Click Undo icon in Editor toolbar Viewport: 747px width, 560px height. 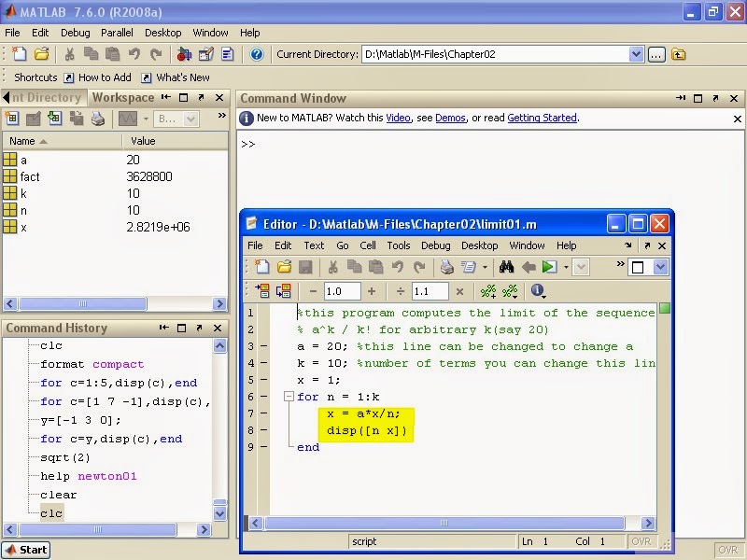coord(398,267)
